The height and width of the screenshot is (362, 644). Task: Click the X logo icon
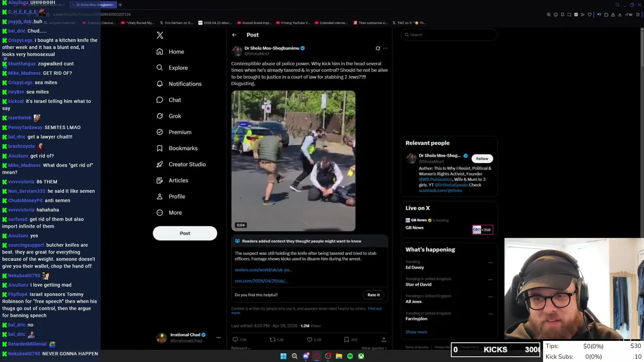pos(160,35)
